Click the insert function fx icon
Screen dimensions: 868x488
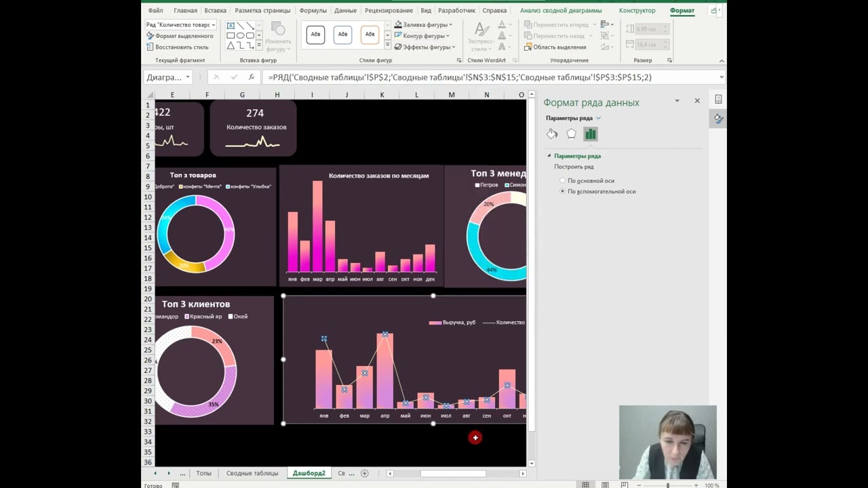[252, 77]
